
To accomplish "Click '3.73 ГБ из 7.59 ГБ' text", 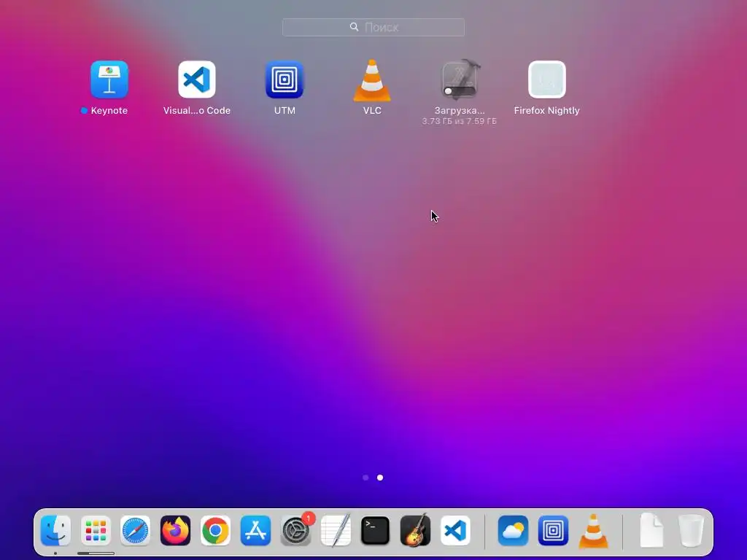I will 460,122.
